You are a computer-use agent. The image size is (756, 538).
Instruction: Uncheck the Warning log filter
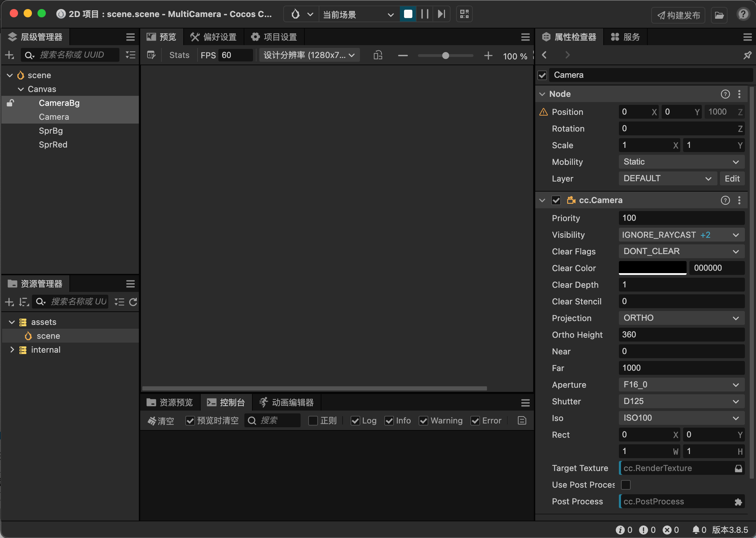(x=423, y=421)
